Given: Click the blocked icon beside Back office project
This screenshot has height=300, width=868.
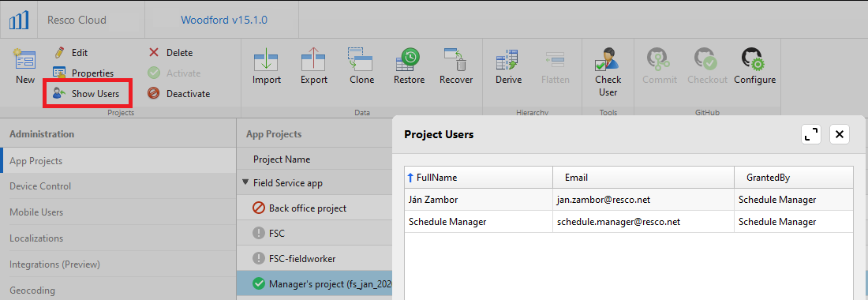Looking at the screenshot, I should 259,208.
